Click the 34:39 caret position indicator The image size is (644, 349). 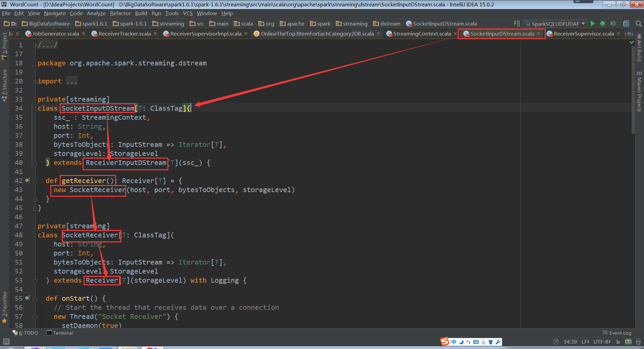coord(570,342)
